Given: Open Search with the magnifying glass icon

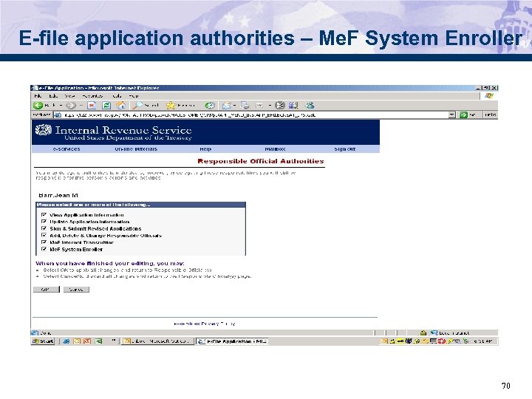Looking at the screenshot, I should 137,106.
